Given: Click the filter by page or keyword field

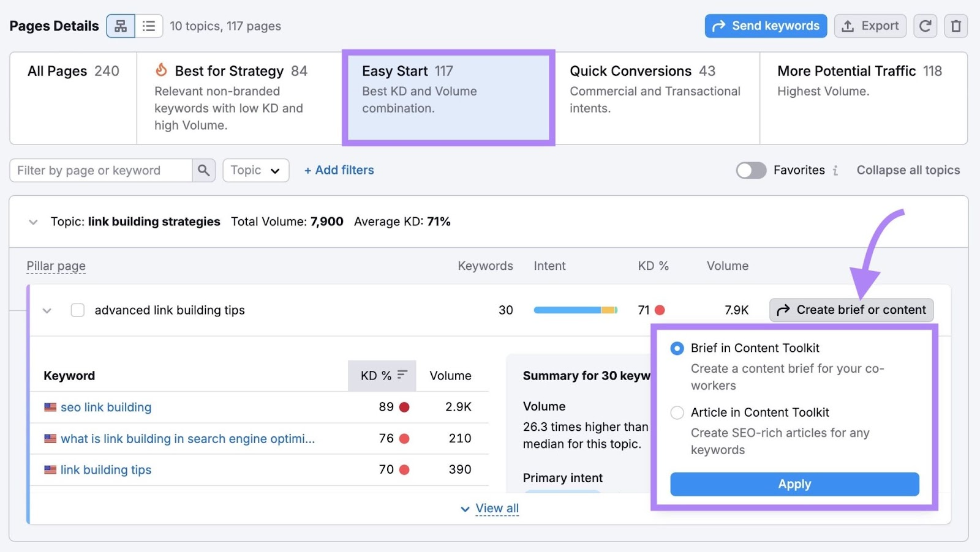Looking at the screenshot, I should pyautogui.click(x=101, y=170).
